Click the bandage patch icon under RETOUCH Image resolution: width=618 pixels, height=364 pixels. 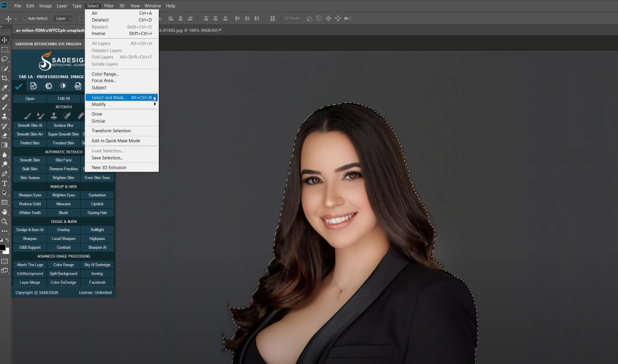[x=68, y=116]
